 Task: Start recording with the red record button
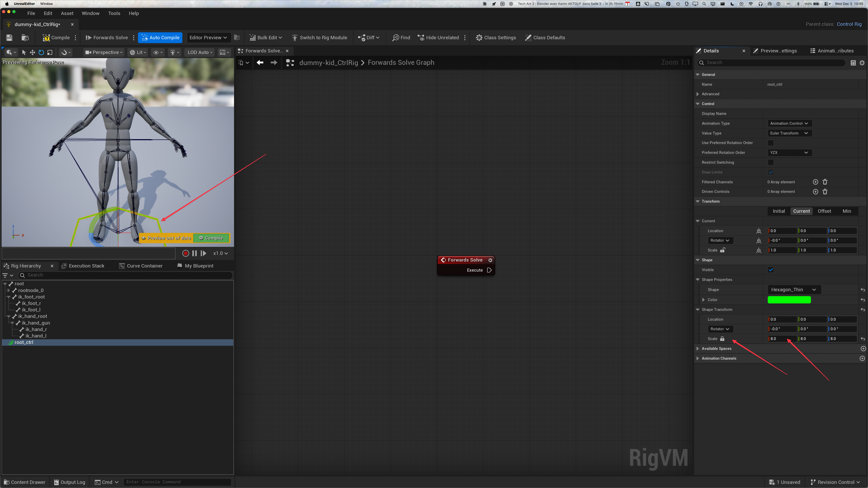[x=185, y=253]
